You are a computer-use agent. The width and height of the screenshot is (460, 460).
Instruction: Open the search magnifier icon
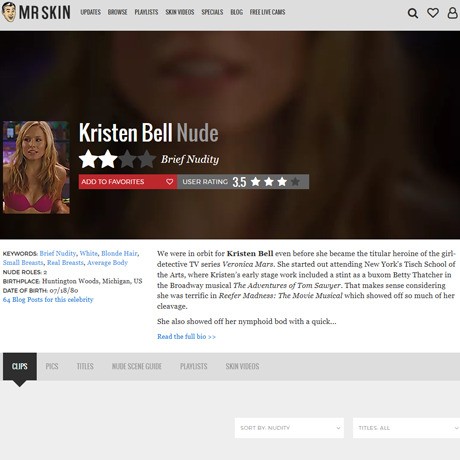(413, 13)
